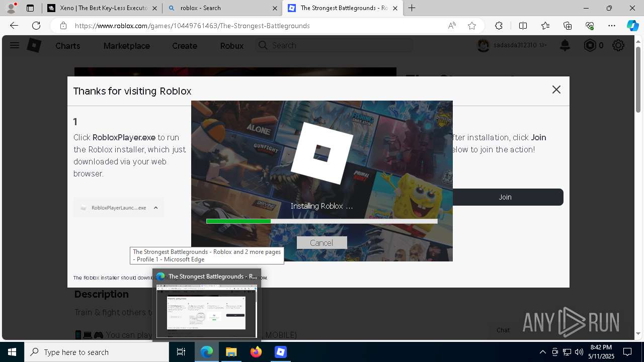Click the Edge address bar URL
This screenshot has width=644, height=362.
pos(192,26)
